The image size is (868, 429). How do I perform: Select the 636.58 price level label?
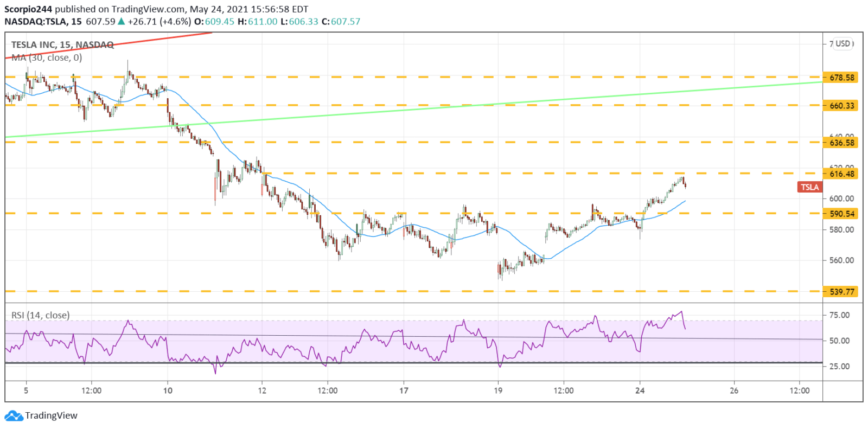(840, 143)
